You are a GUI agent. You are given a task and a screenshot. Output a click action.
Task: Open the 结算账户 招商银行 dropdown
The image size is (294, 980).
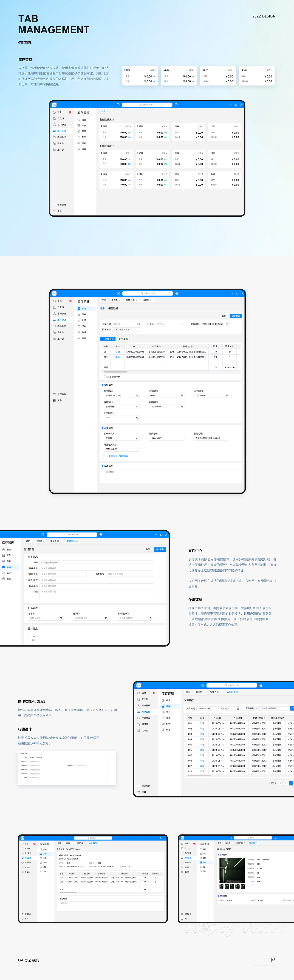[121, 407]
